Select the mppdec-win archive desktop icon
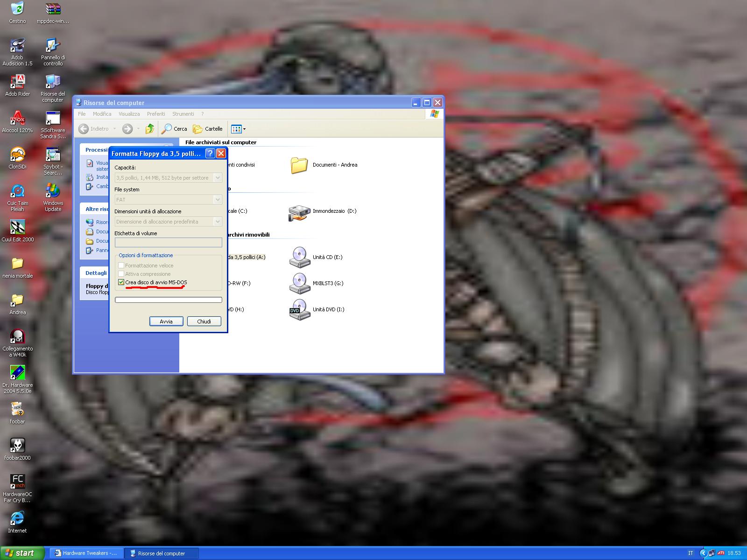Image resolution: width=747 pixels, height=560 pixels. (x=53, y=13)
